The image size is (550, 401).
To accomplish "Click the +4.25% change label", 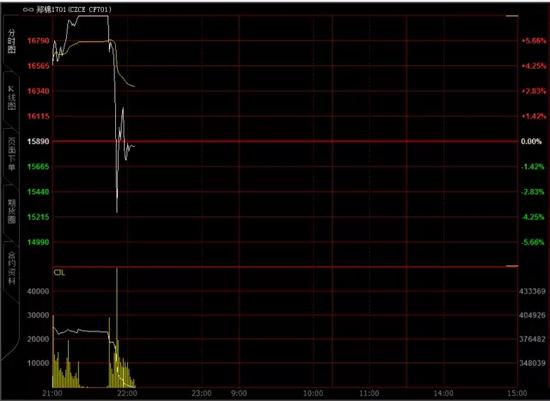I will coord(534,66).
